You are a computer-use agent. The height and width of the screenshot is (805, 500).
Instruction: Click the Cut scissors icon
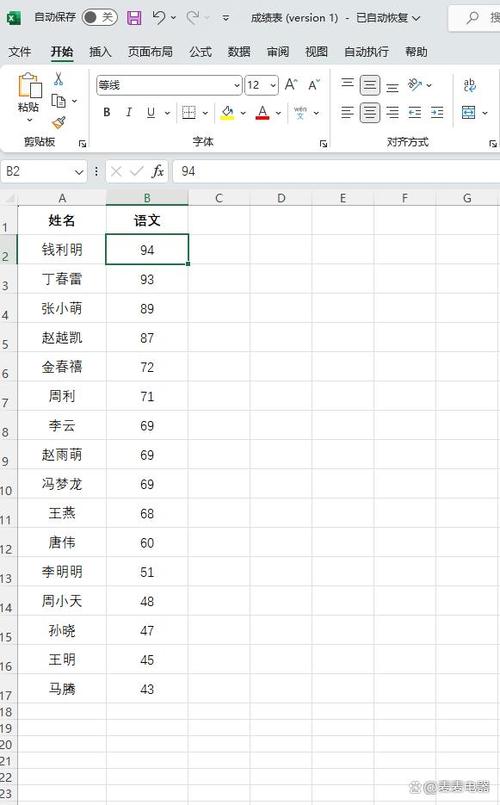59,79
